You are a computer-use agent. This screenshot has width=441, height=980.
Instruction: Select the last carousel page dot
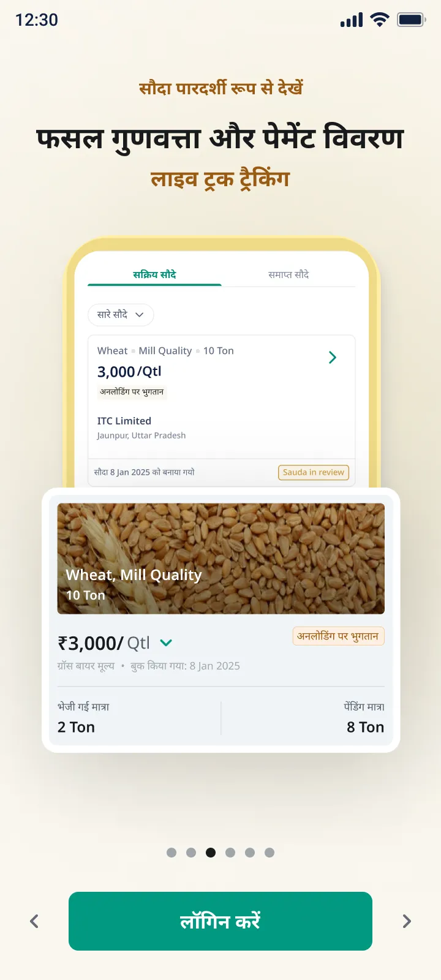coord(269,853)
